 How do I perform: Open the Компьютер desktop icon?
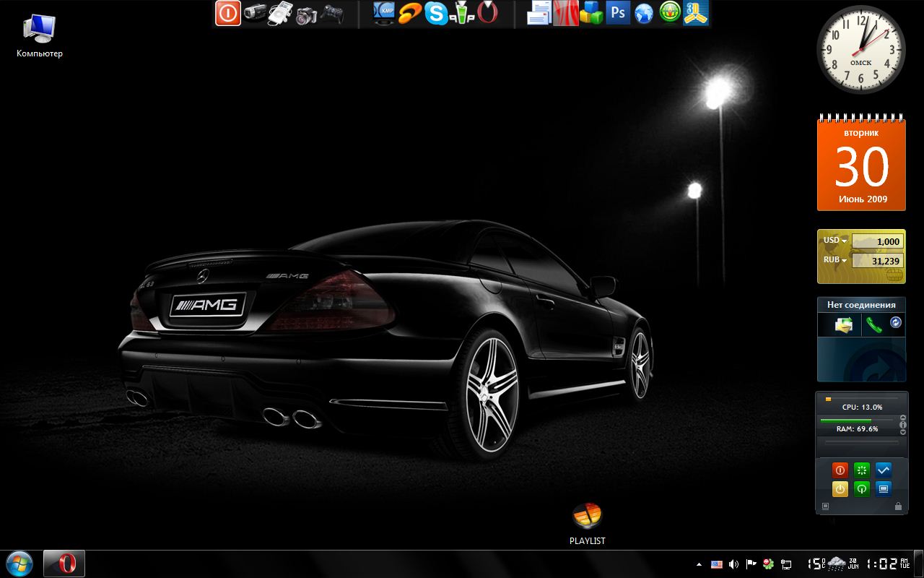[39, 29]
